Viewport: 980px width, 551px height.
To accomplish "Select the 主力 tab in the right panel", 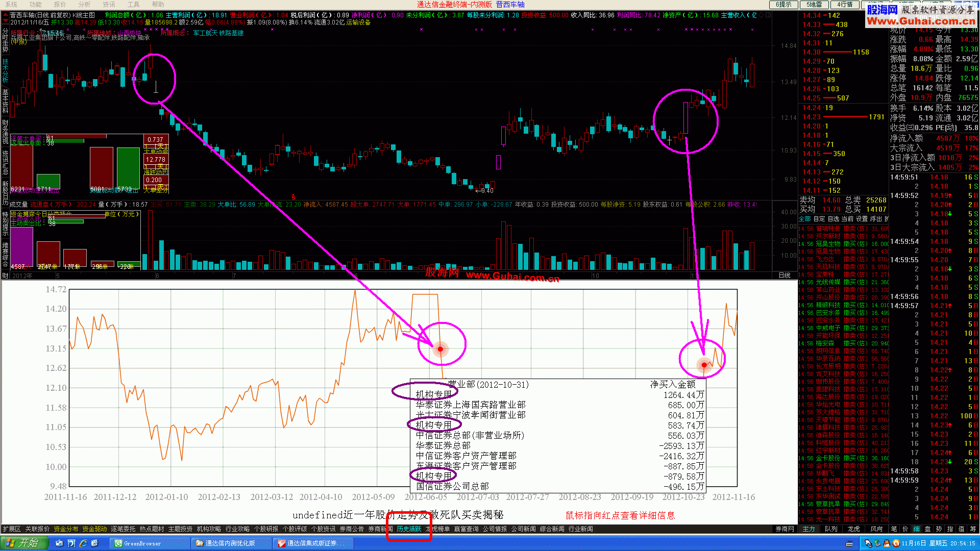I will [x=809, y=529].
